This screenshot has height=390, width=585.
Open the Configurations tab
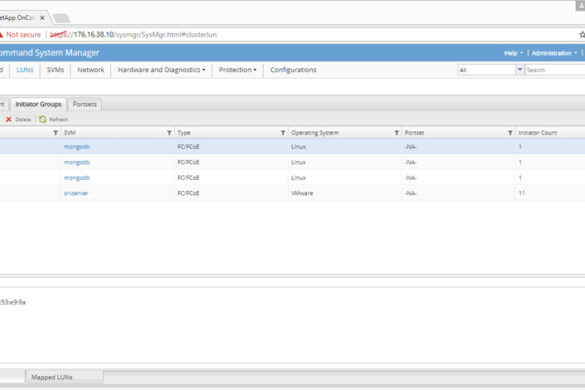293,70
